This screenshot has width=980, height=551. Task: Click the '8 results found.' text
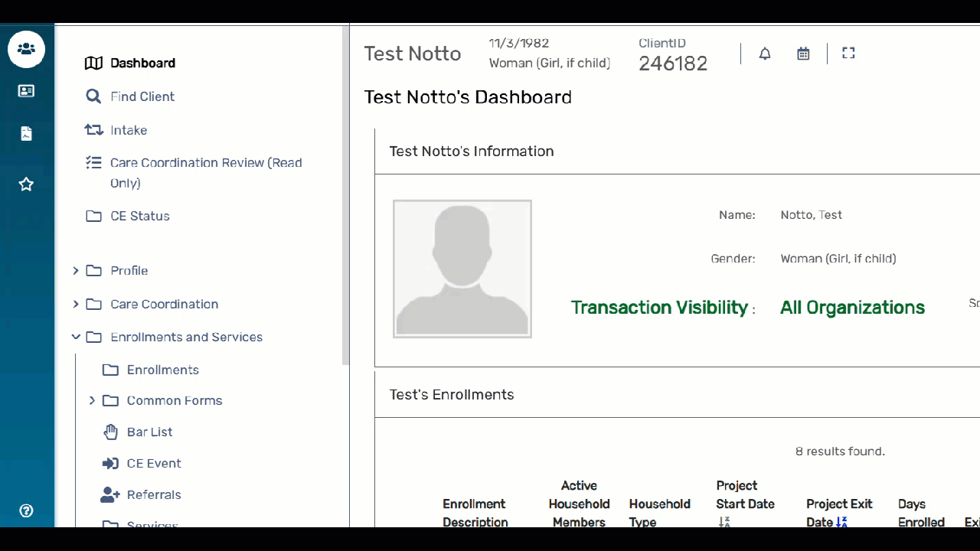tap(840, 452)
